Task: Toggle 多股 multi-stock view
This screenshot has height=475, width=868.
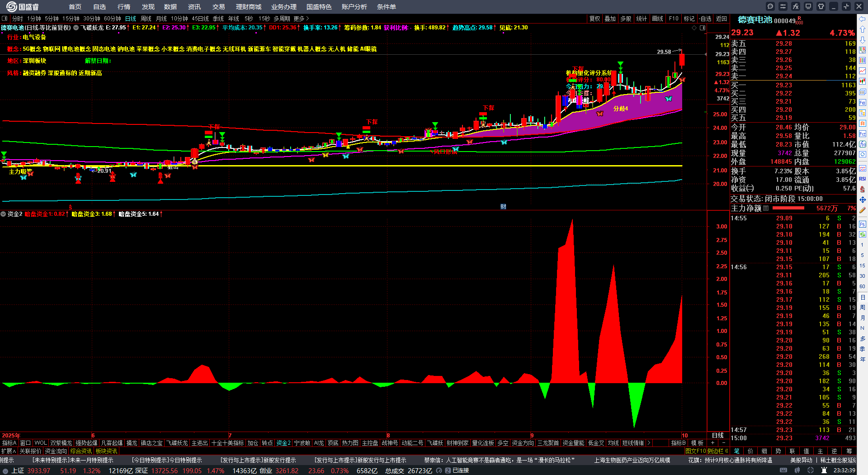Action: coord(626,19)
